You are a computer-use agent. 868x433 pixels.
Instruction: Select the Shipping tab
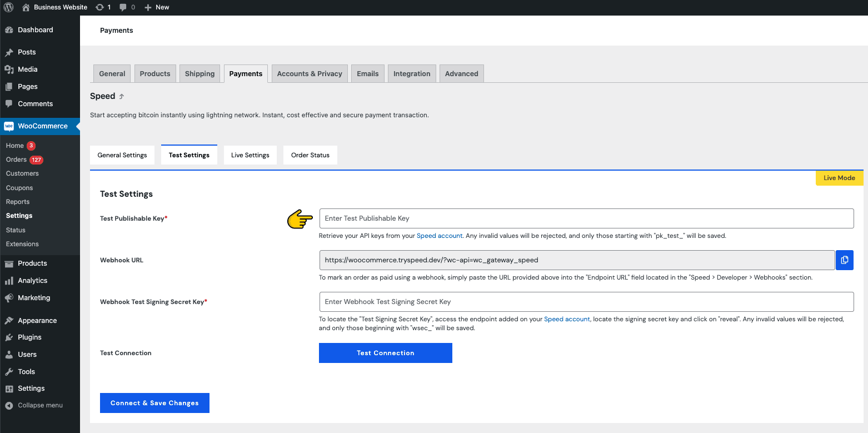pyautogui.click(x=199, y=74)
